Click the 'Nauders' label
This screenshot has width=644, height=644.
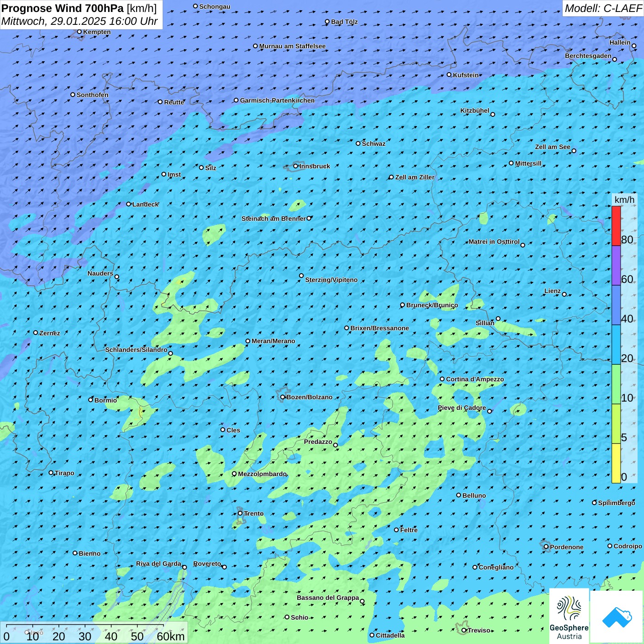coord(100,273)
